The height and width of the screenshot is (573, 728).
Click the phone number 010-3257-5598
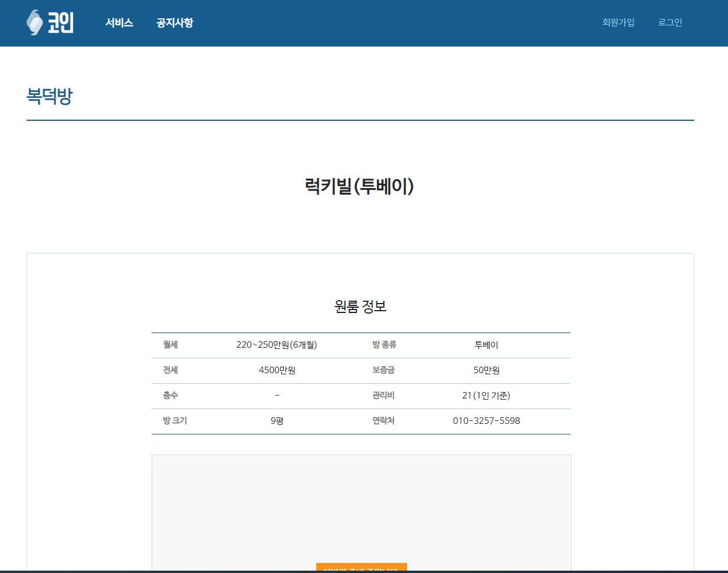click(485, 421)
